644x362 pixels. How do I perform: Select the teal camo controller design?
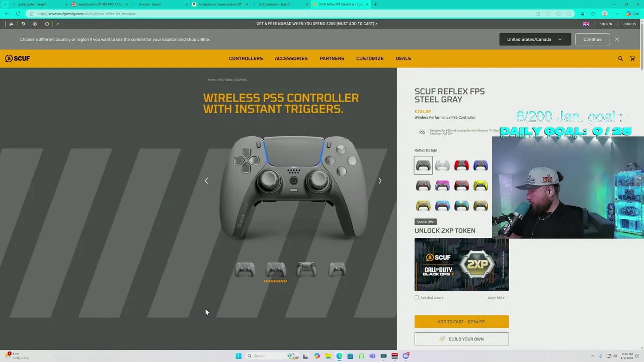(461, 206)
